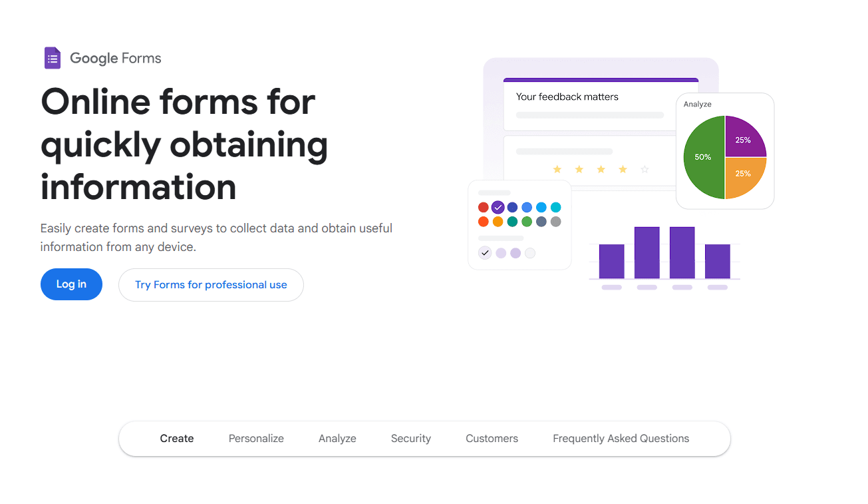
Task: Open the Customers tab
Action: point(492,438)
